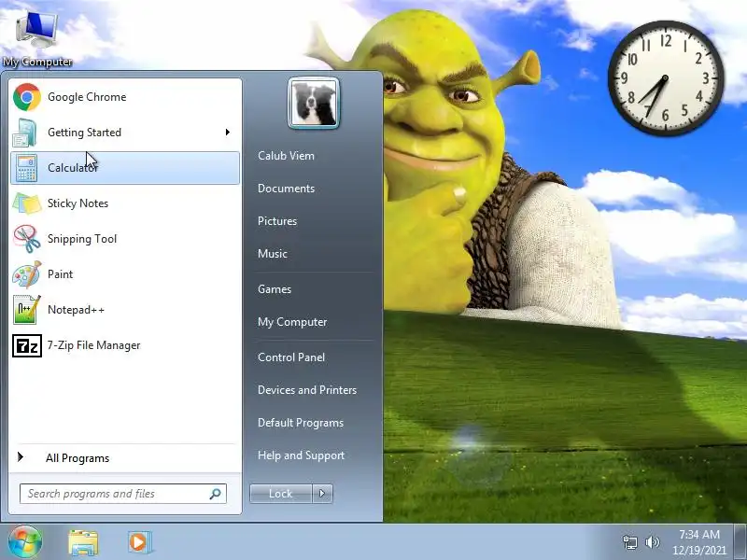
Task: Open Windows Explorer from the taskbar
Action: (83, 542)
